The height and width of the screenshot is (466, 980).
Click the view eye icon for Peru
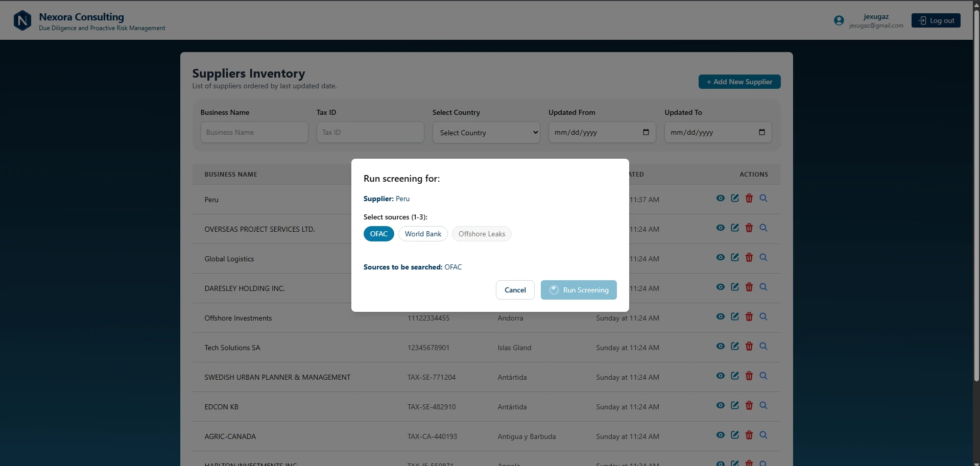720,198
